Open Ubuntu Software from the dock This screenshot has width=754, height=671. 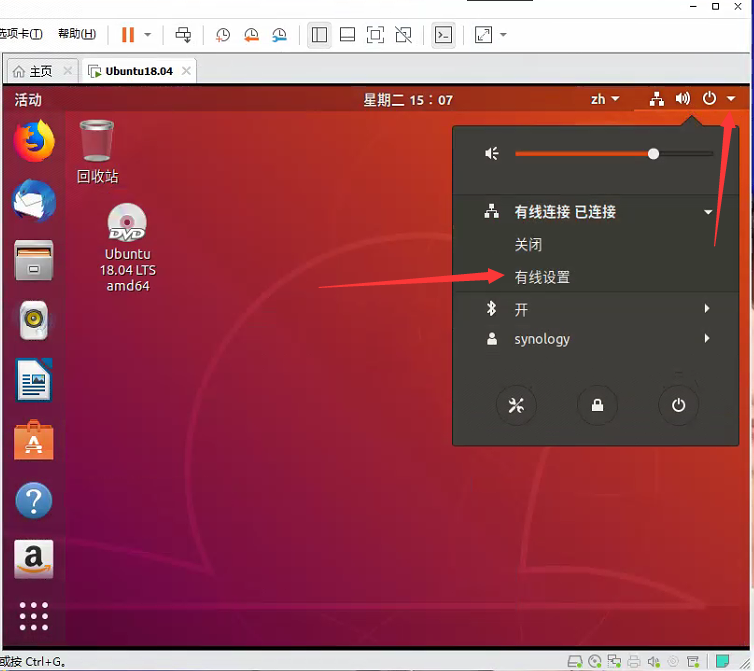[x=34, y=440]
